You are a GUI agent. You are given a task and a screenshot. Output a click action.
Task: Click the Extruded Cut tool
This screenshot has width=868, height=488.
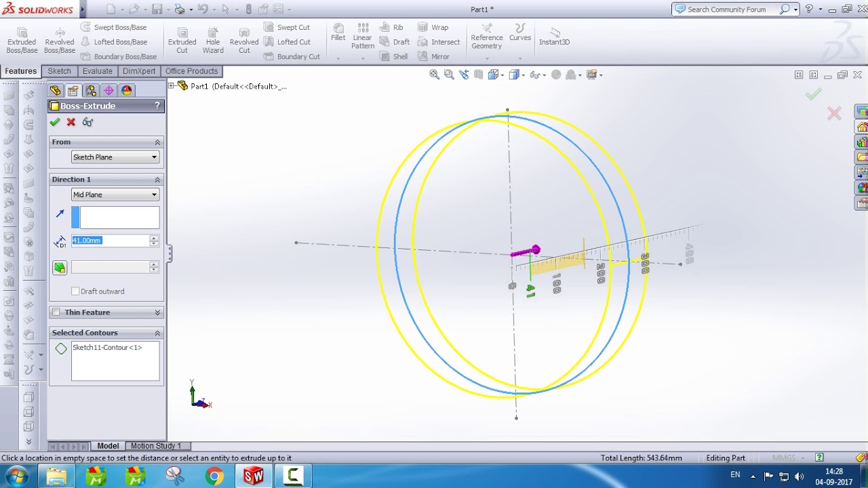(x=182, y=41)
